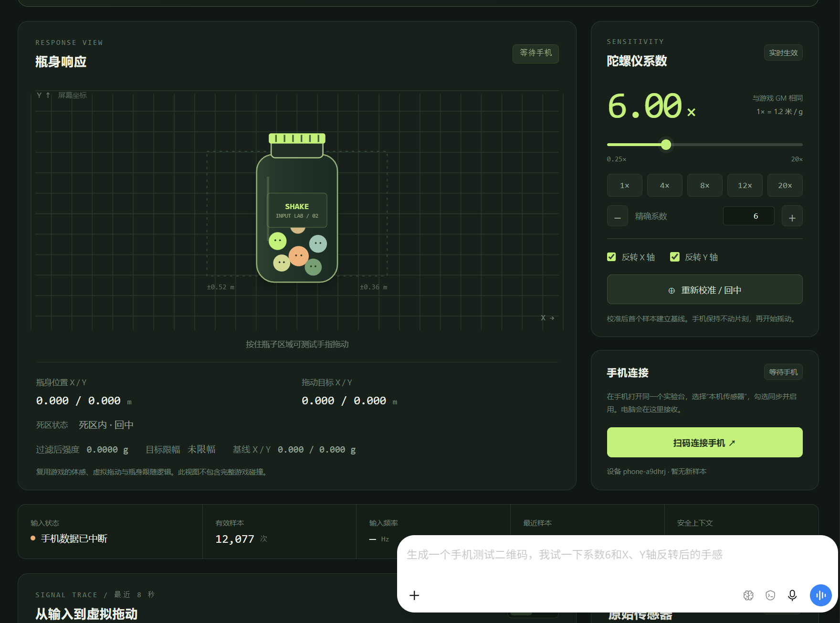
Task: Click the blue voice waveform button
Action: click(x=821, y=595)
